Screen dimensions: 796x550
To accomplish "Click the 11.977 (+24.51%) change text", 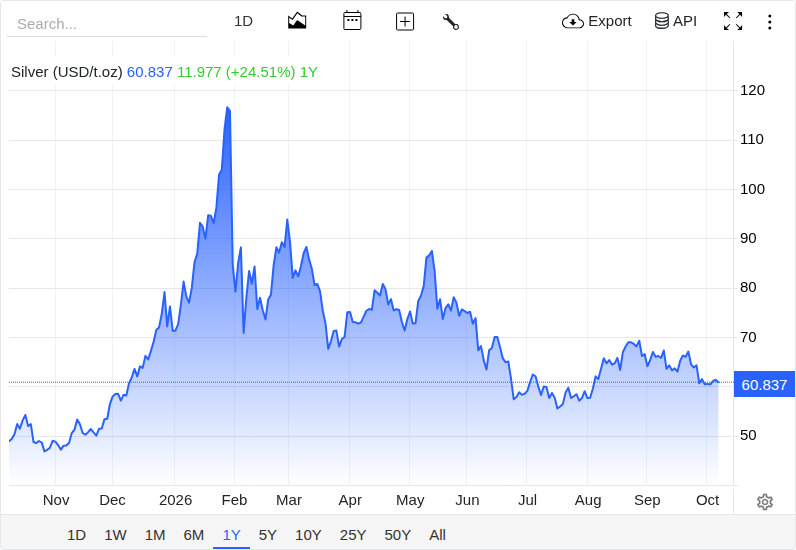I will (236, 72).
